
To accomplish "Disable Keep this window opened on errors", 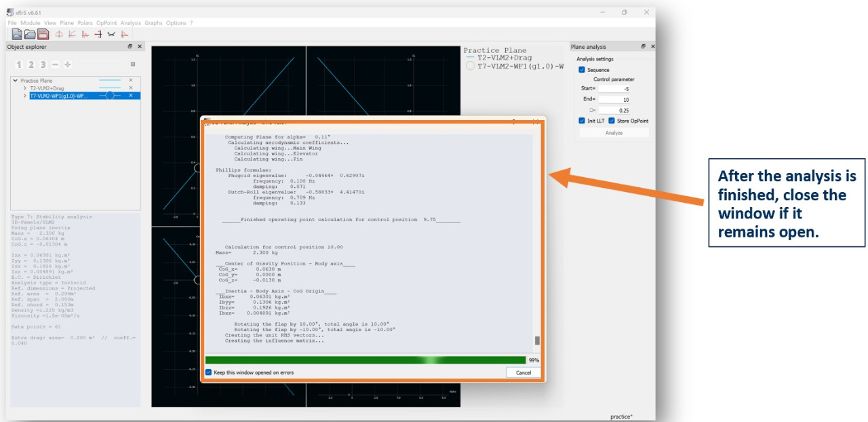I will [209, 372].
